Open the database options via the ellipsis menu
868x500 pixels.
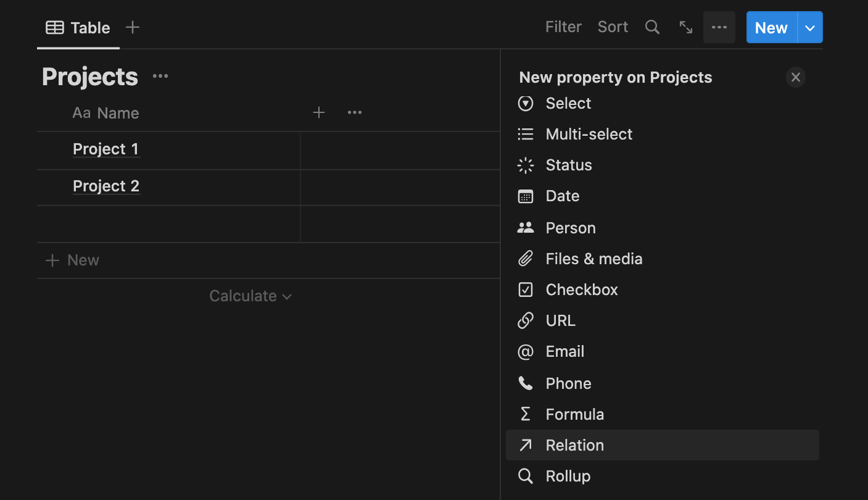pyautogui.click(x=719, y=27)
